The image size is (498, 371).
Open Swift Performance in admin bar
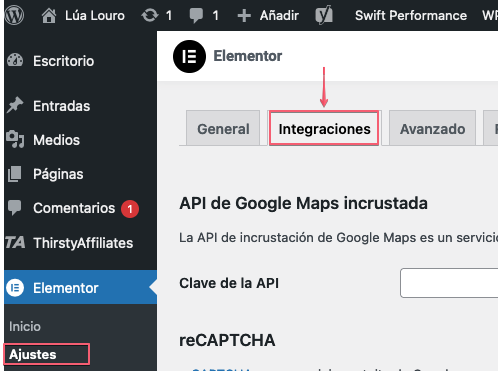[x=411, y=16]
